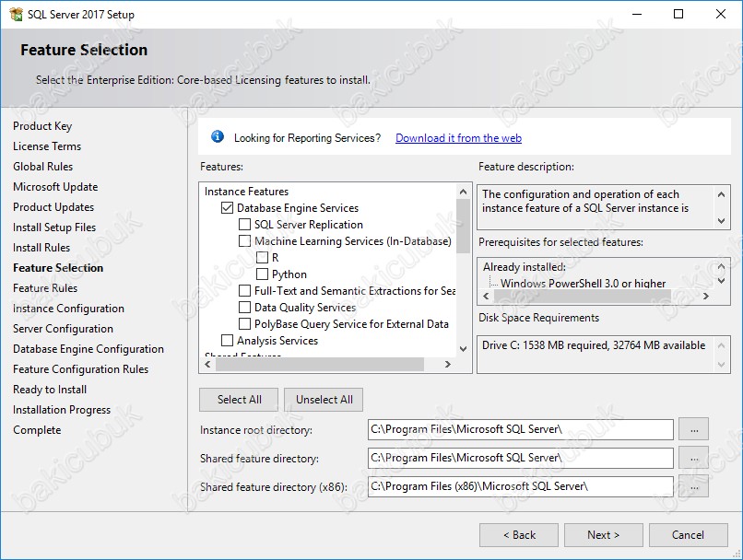This screenshot has height=560, width=743.
Task: Tick the Python checkbox
Action: (x=262, y=274)
